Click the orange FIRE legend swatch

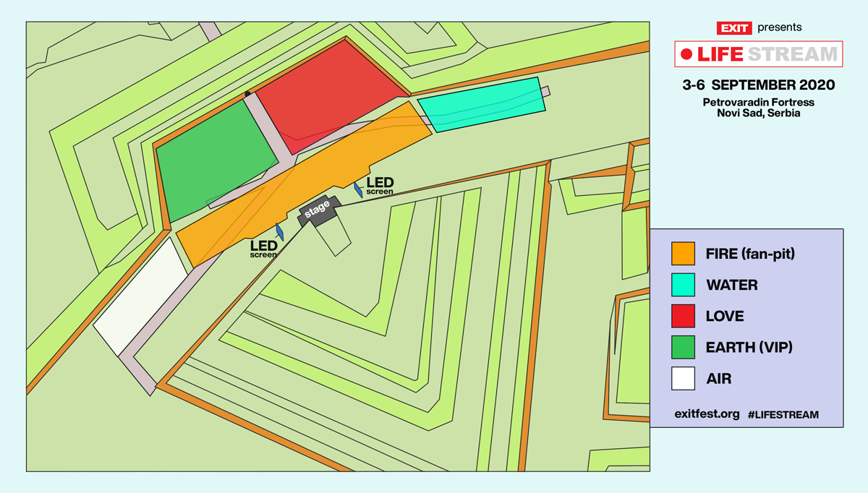point(683,254)
